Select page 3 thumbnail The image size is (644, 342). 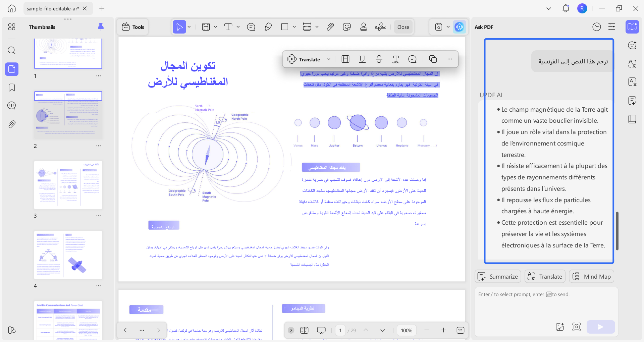click(x=68, y=185)
